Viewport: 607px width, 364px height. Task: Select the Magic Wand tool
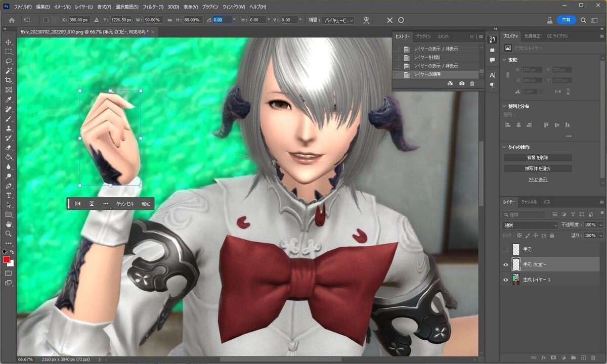coord(9,71)
